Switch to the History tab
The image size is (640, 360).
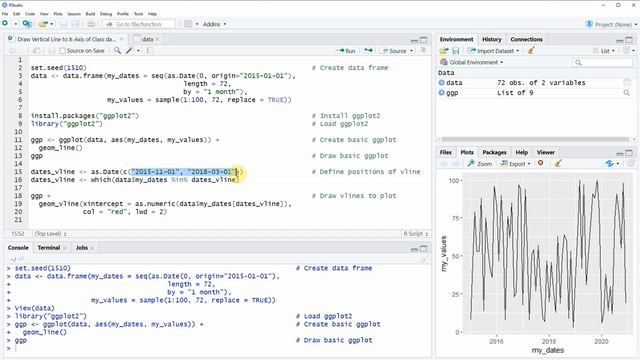[x=491, y=39]
